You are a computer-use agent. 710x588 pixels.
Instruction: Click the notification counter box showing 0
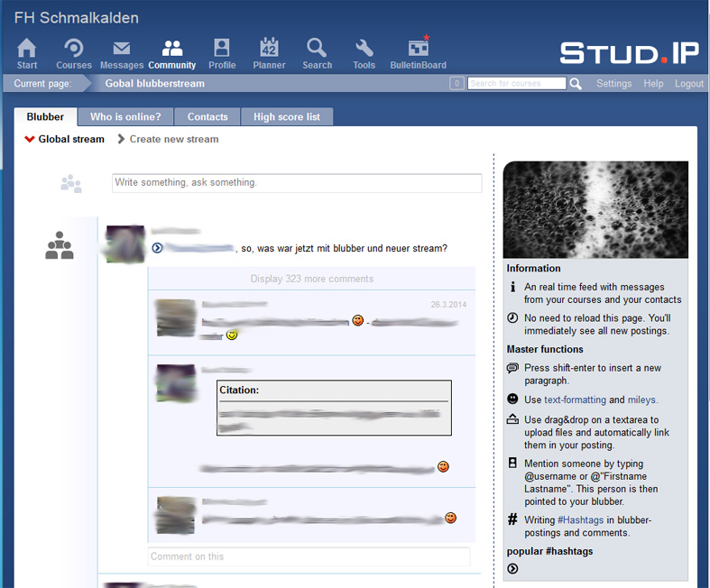(x=456, y=83)
